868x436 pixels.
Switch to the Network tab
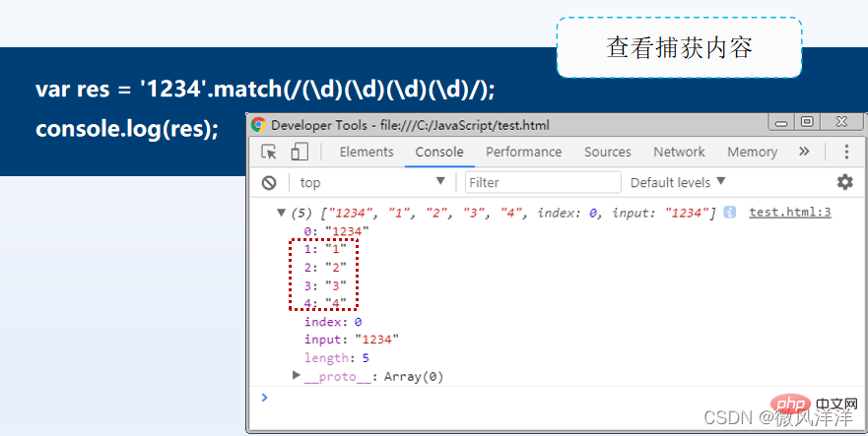[679, 152]
